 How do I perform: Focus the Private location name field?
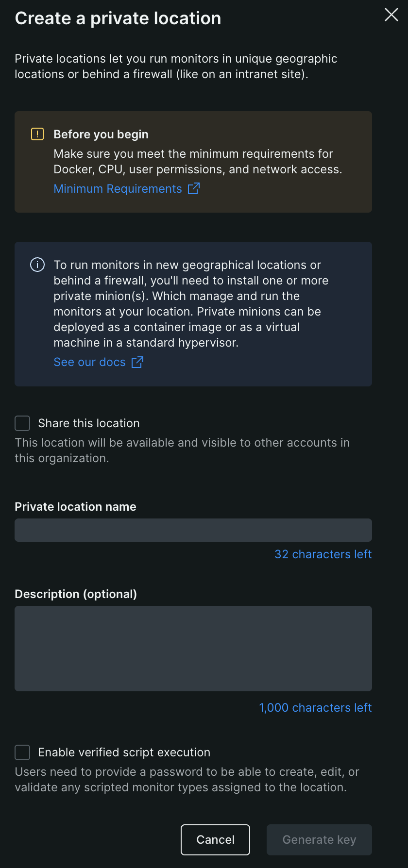(193, 530)
